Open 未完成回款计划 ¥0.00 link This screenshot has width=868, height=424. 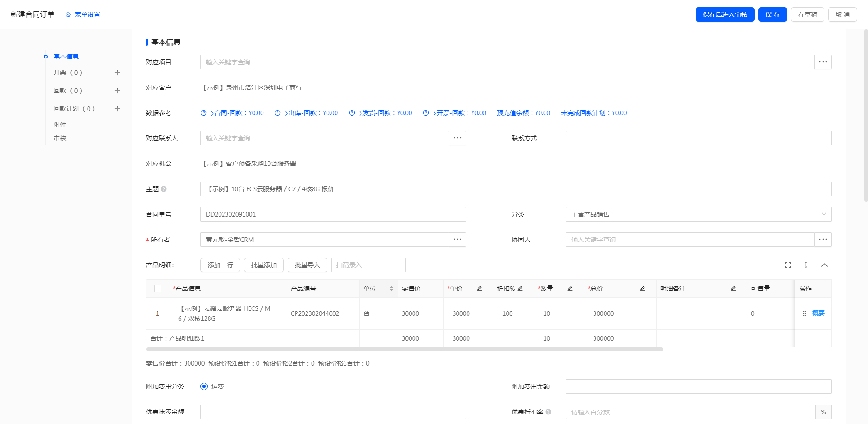(x=594, y=113)
